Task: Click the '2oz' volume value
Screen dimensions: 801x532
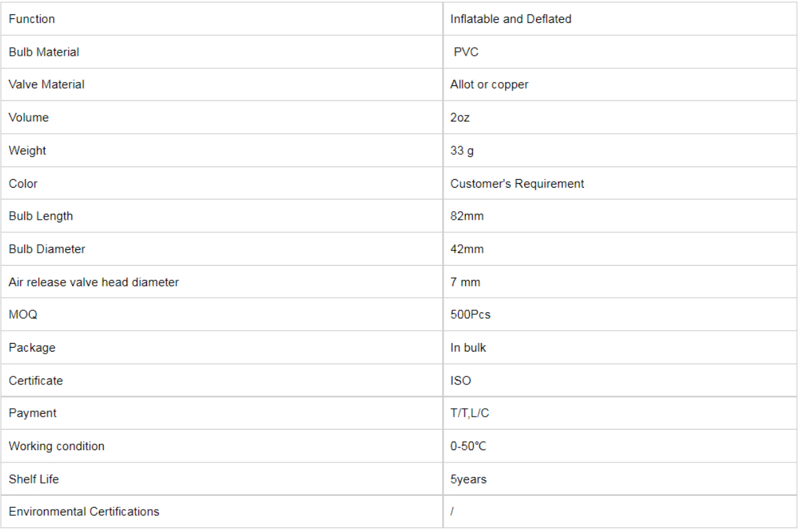Action: click(460, 117)
